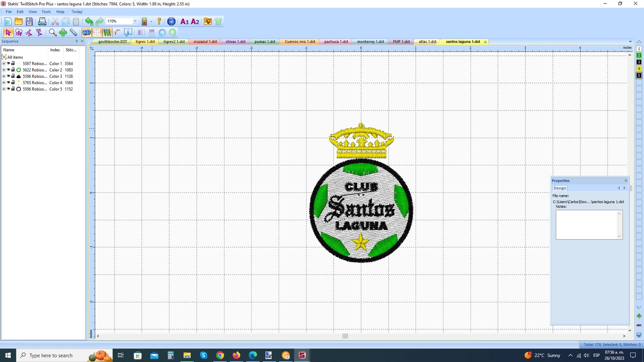Screen dimensions: 644x362
Task: Open the 170% zoom dropdown
Action: tap(135, 21)
